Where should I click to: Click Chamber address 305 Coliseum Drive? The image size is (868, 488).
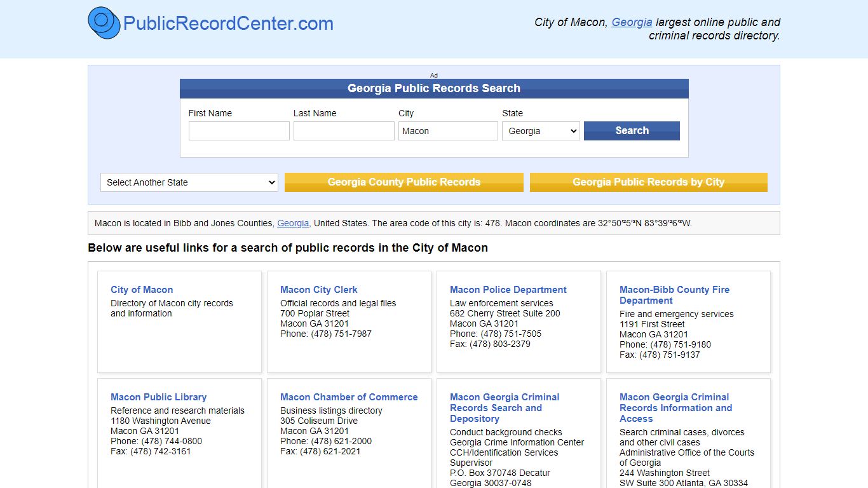(x=319, y=421)
